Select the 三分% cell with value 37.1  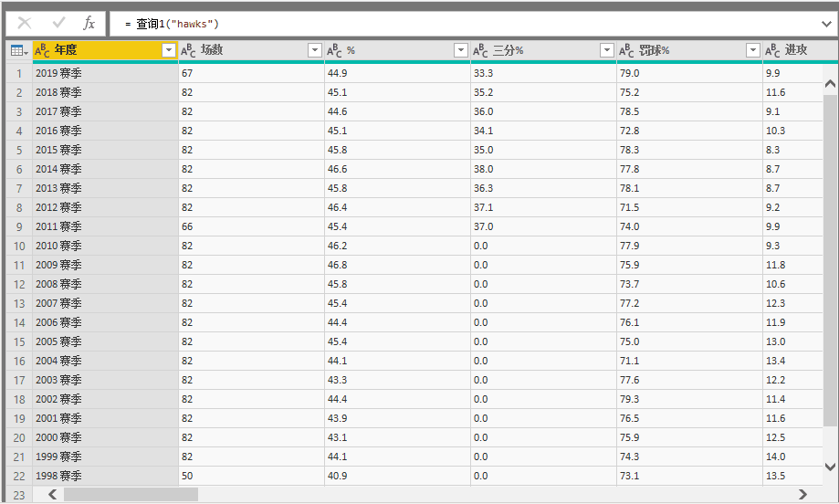point(543,207)
